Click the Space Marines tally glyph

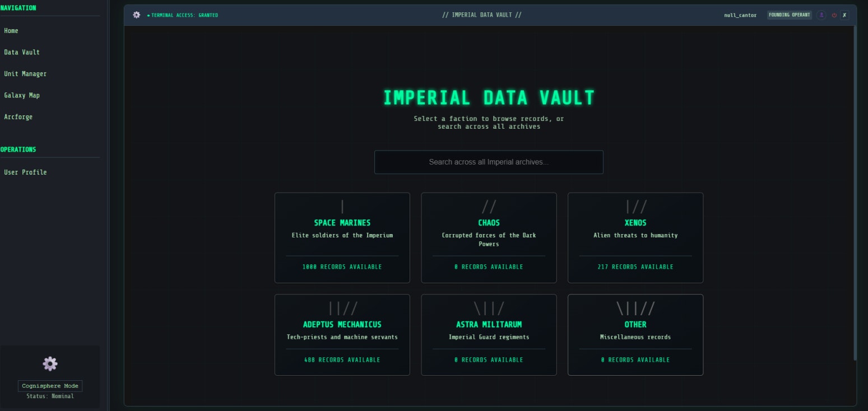tap(342, 207)
